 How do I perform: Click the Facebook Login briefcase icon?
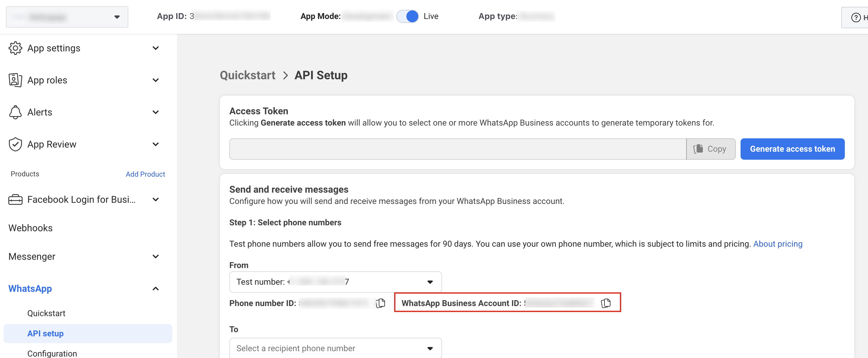click(x=15, y=199)
